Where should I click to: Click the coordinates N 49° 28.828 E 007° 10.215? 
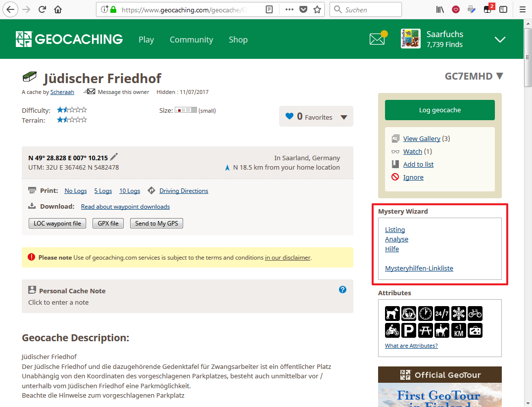tap(68, 158)
